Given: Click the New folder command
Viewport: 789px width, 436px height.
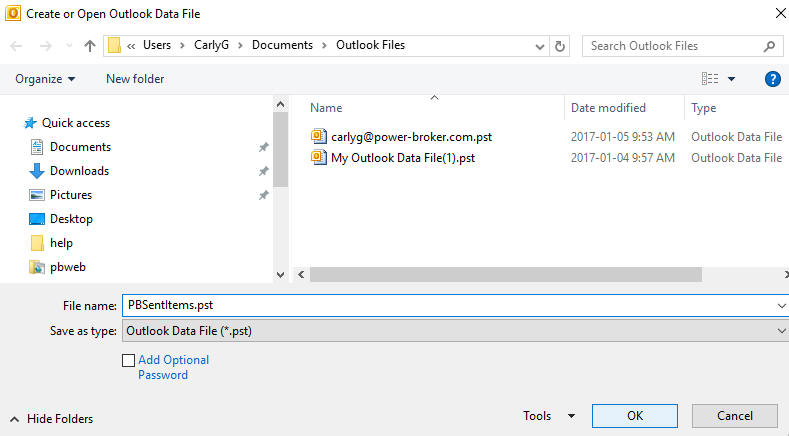Looking at the screenshot, I should click(x=135, y=79).
